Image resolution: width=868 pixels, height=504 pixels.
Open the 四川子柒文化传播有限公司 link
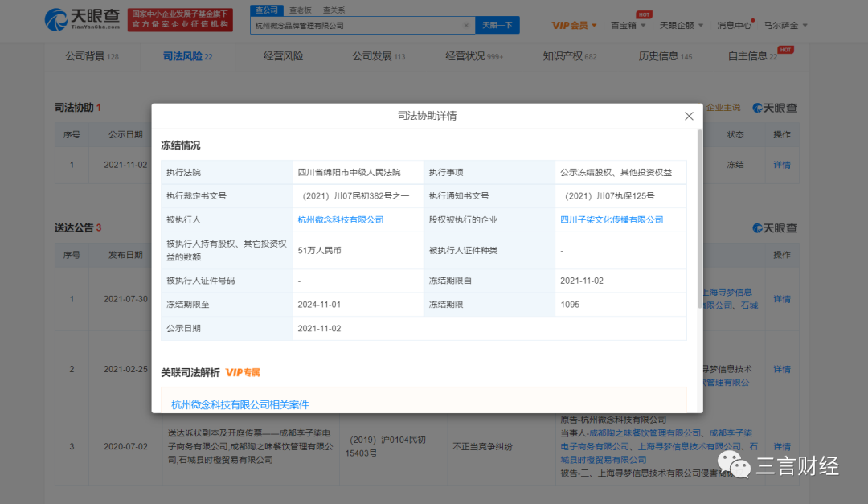tap(612, 219)
